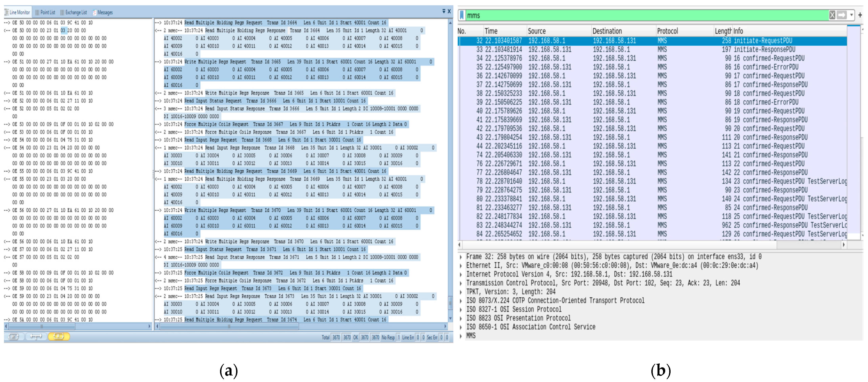Screen dimensions: 868x382
Task: Add a filter button with plus icon
Action: click(x=860, y=15)
